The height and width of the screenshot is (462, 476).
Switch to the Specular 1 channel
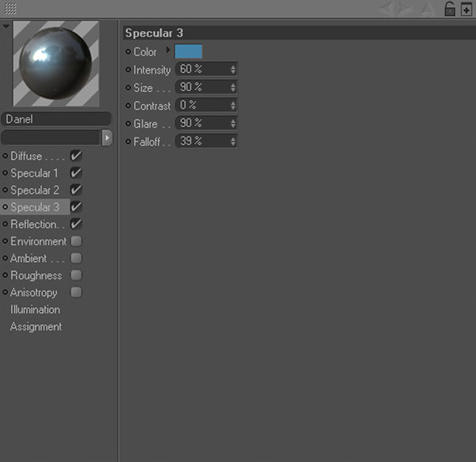(34, 173)
